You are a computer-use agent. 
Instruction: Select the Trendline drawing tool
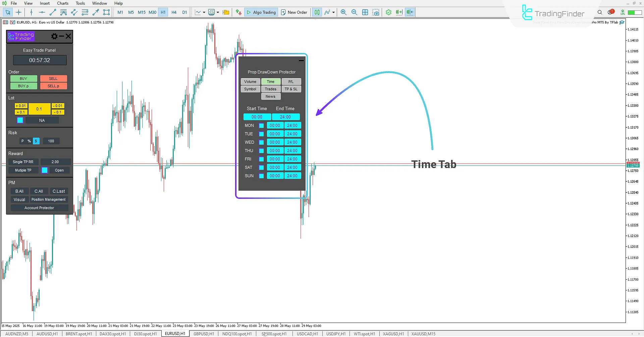[x=52, y=12]
